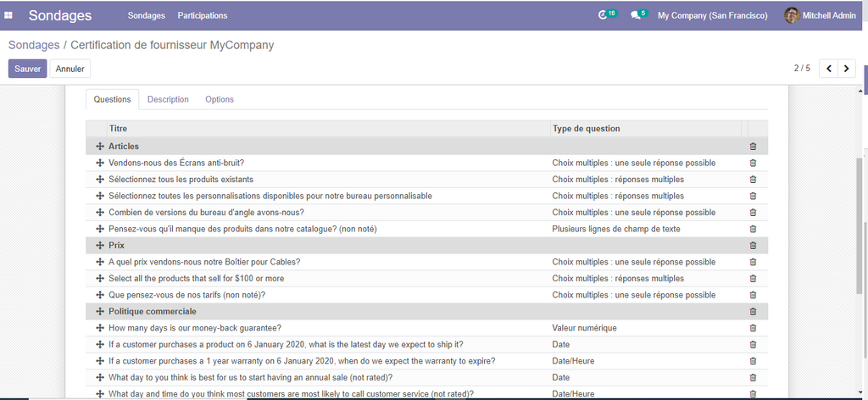This screenshot has height=400, width=868.
Task: Go to the next record arrow
Action: (x=846, y=69)
